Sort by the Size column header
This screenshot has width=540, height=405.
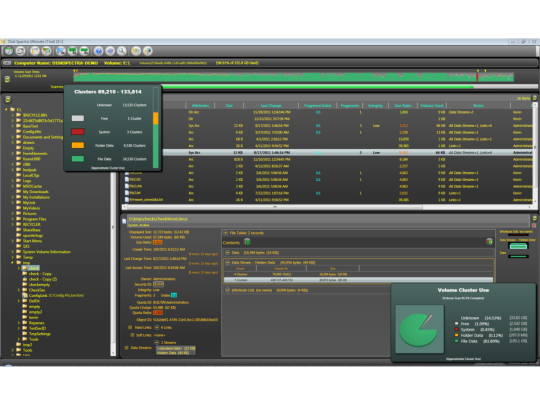pos(229,105)
